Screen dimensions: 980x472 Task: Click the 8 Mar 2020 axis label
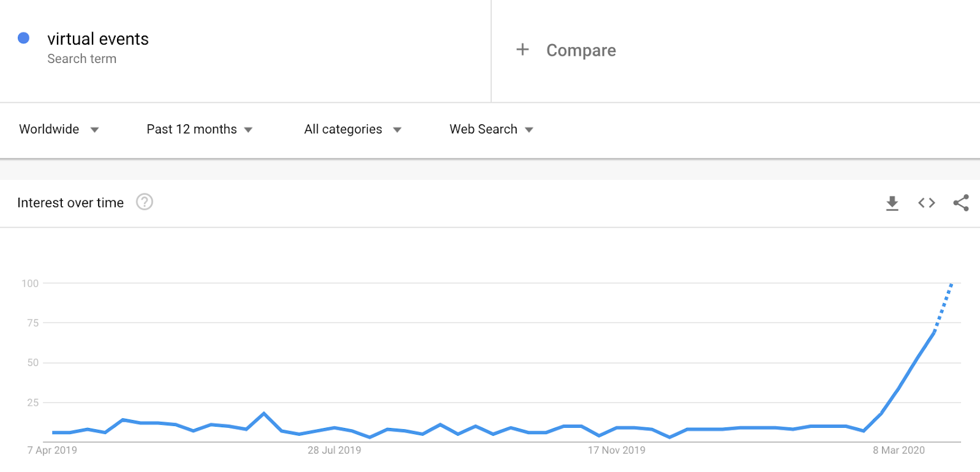coord(899,450)
